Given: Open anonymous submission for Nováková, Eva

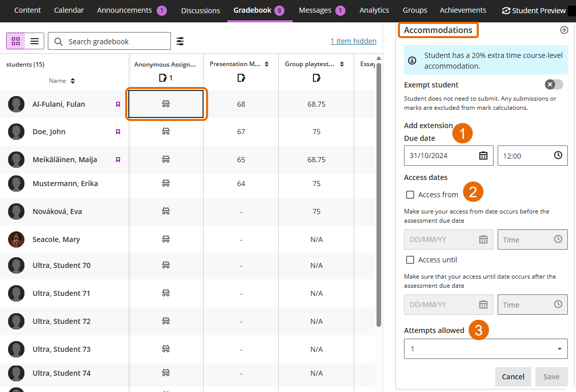Looking at the screenshot, I should pyautogui.click(x=166, y=211).
